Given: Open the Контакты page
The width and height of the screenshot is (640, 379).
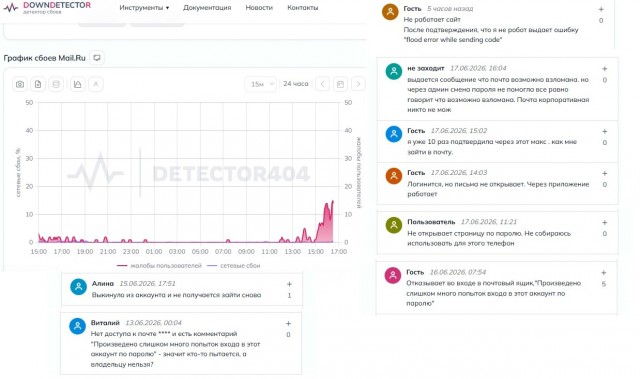Looking at the screenshot, I should click(302, 8).
